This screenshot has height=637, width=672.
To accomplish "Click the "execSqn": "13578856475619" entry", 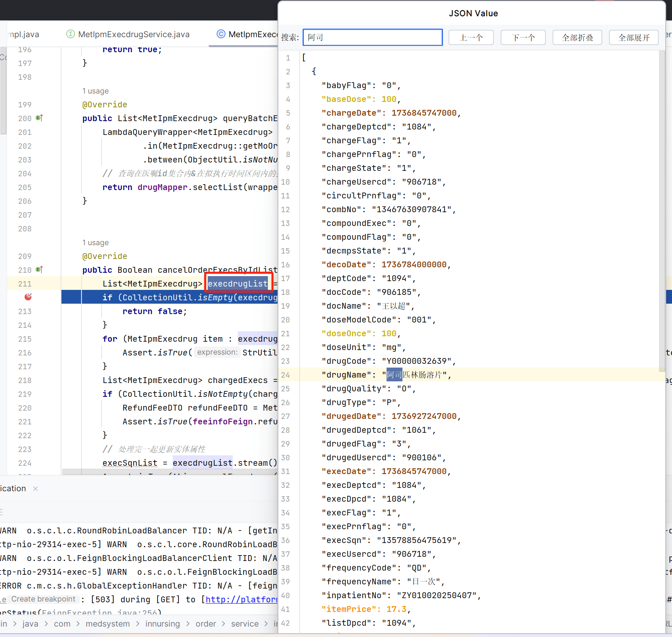I will click(391, 540).
